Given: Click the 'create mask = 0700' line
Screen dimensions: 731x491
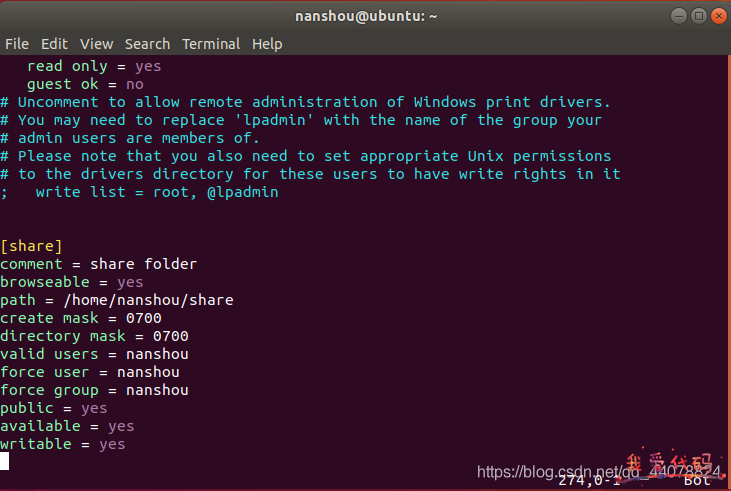Looking at the screenshot, I should click(81, 318).
